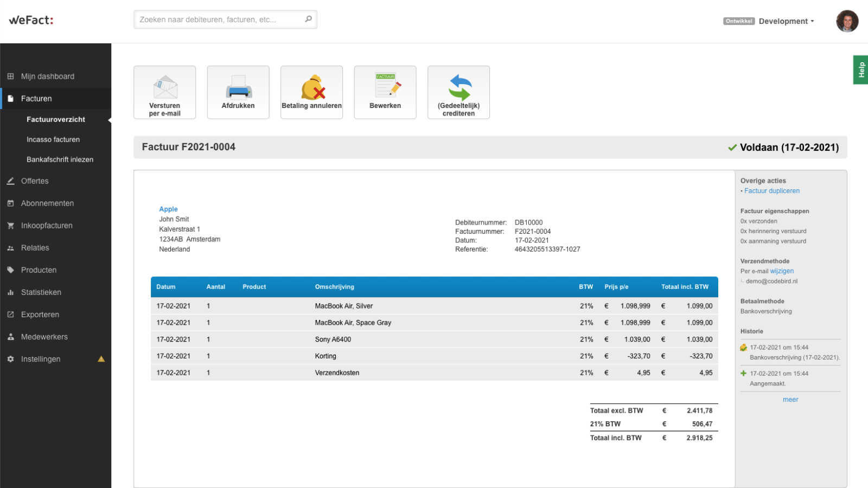Expand the Historie with the meer link
This screenshot has width=868, height=488.
click(790, 399)
